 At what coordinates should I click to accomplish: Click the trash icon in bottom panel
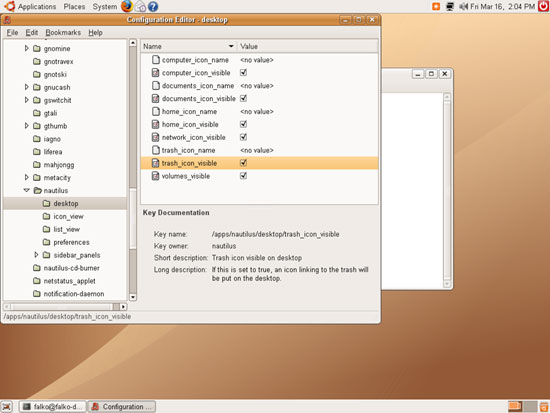(x=544, y=407)
